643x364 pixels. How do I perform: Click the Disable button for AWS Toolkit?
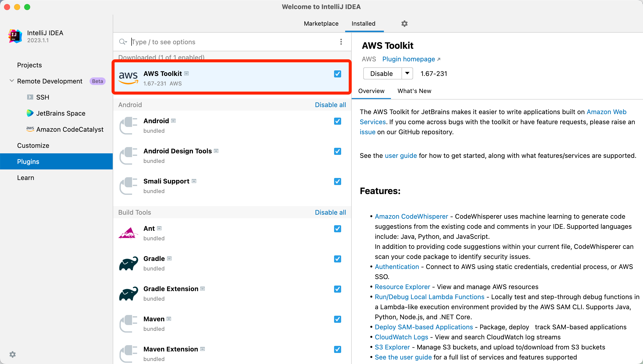383,73
